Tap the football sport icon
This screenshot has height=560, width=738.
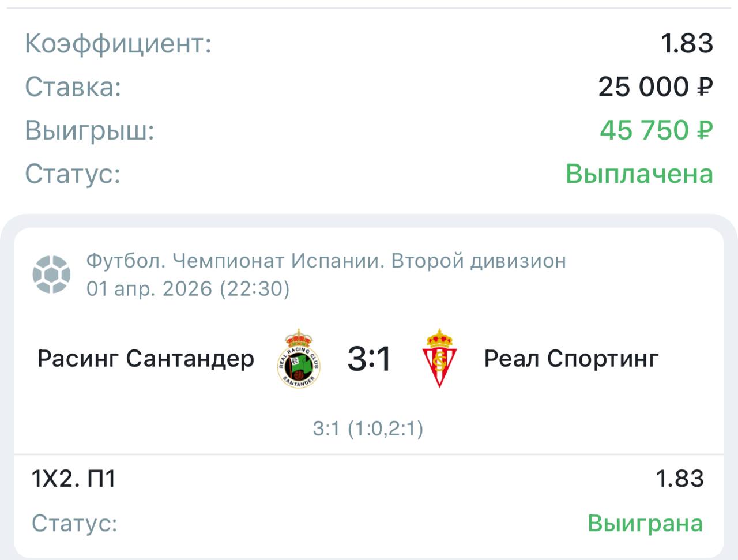[x=51, y=274]
